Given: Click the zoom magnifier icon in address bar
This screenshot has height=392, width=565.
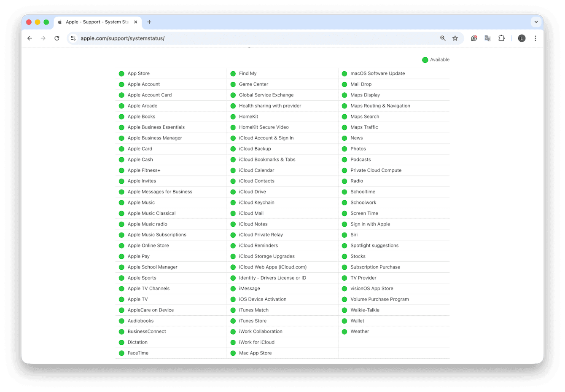Looking at the screenshot, I should pos(442,38).
